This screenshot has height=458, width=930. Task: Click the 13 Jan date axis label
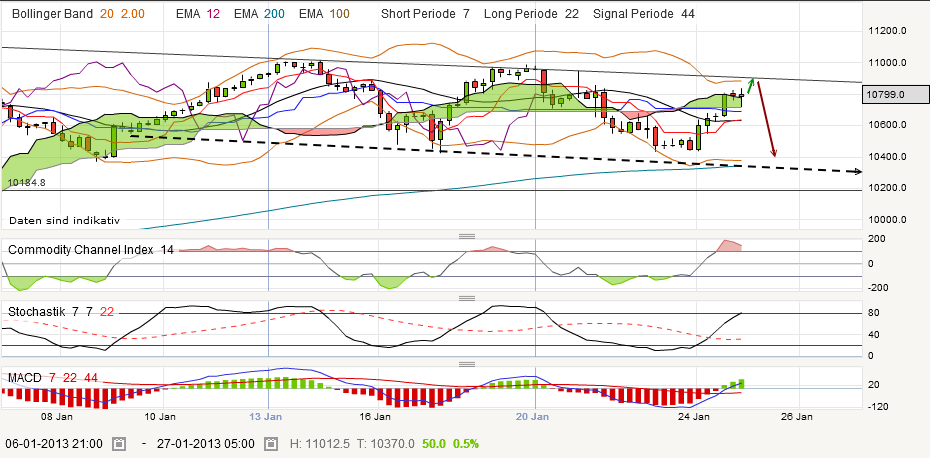point(265,416)
